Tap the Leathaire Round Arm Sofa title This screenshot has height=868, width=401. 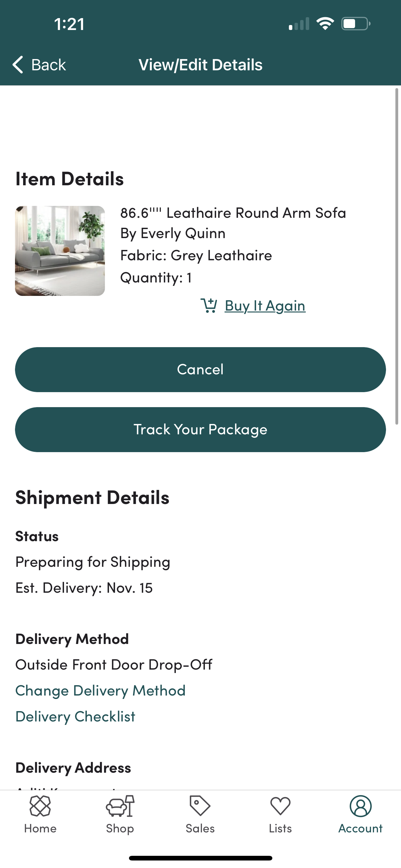233,213
